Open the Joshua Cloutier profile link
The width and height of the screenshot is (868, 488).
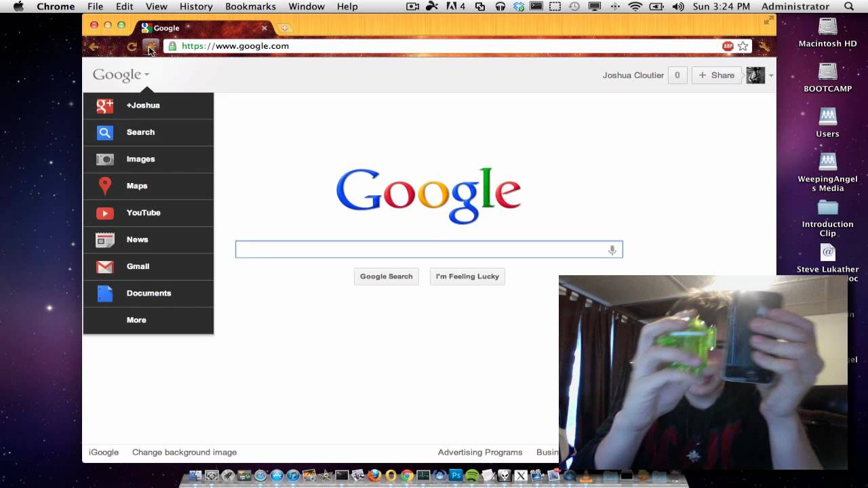[x=633, y=75]
